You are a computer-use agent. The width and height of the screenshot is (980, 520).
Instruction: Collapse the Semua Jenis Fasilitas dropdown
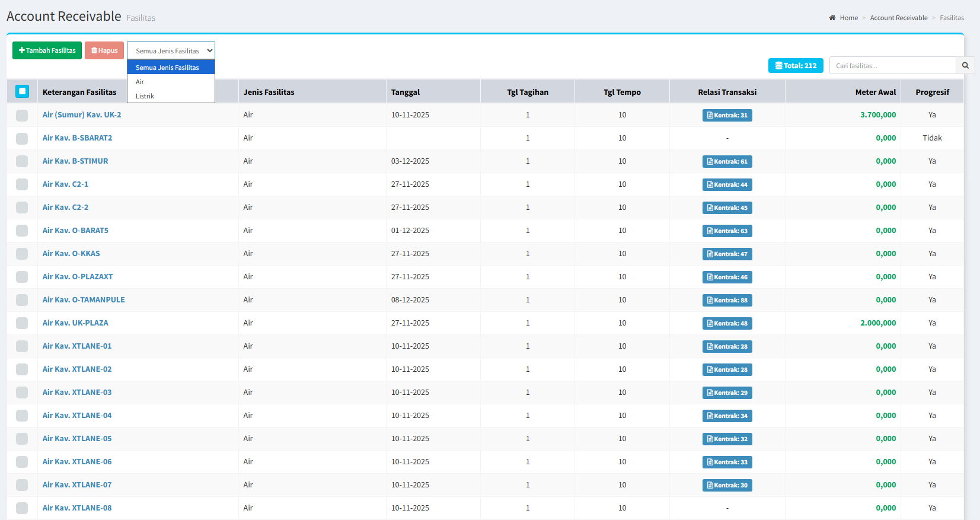click(x=171, y=51)
